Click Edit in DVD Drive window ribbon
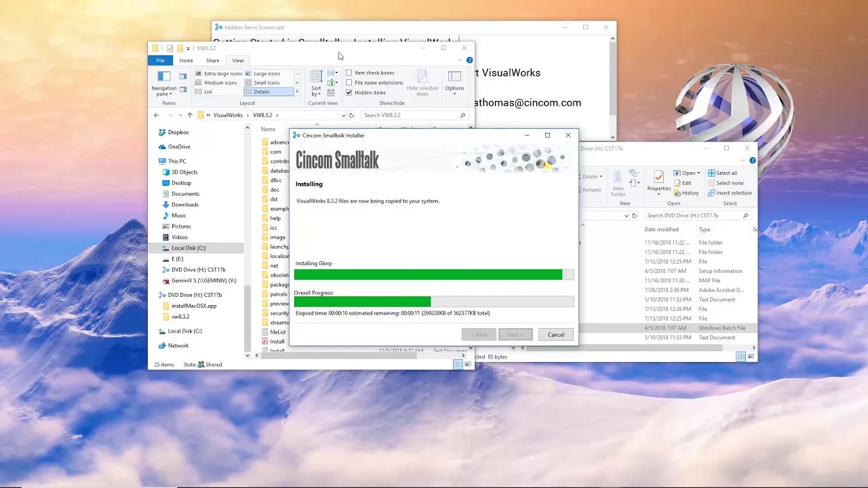Image resolution: width=868 pixels, height=488 pixels. (x=683, y=183)
